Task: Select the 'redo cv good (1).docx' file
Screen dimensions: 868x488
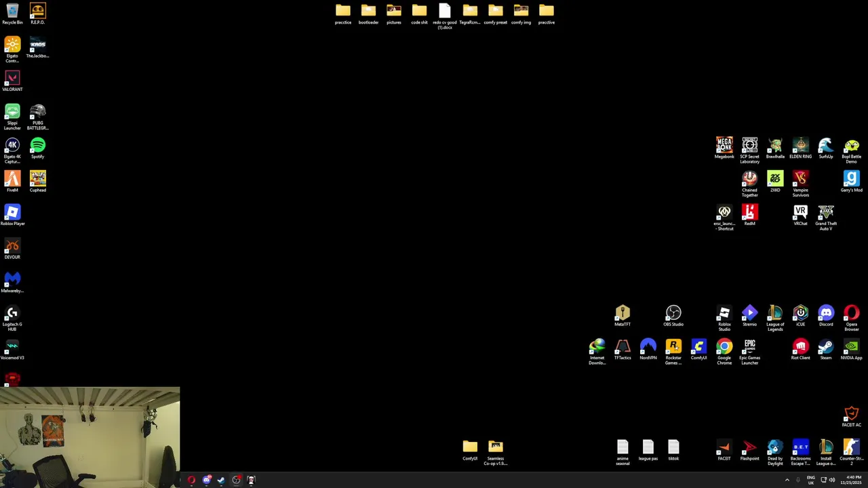Action: point(445,16)
